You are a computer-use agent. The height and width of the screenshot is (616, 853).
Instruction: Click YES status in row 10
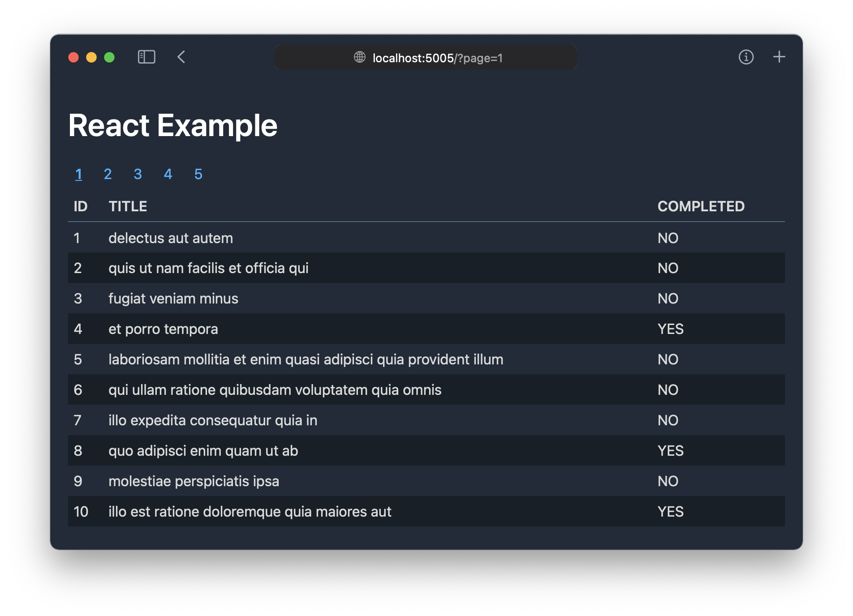pos(671,512)
